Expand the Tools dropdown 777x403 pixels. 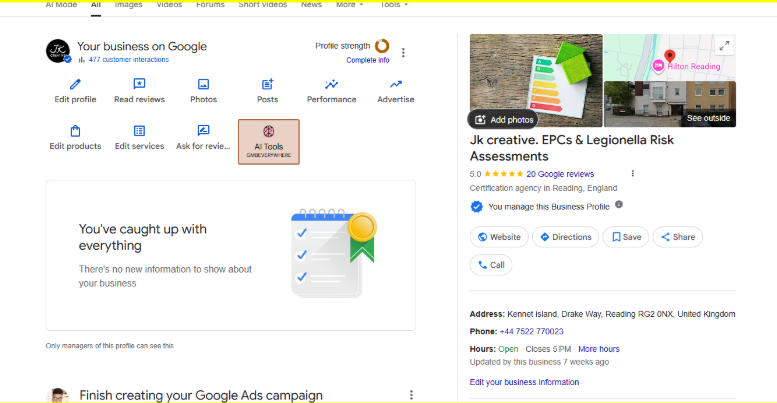click(x=394, y=4)
